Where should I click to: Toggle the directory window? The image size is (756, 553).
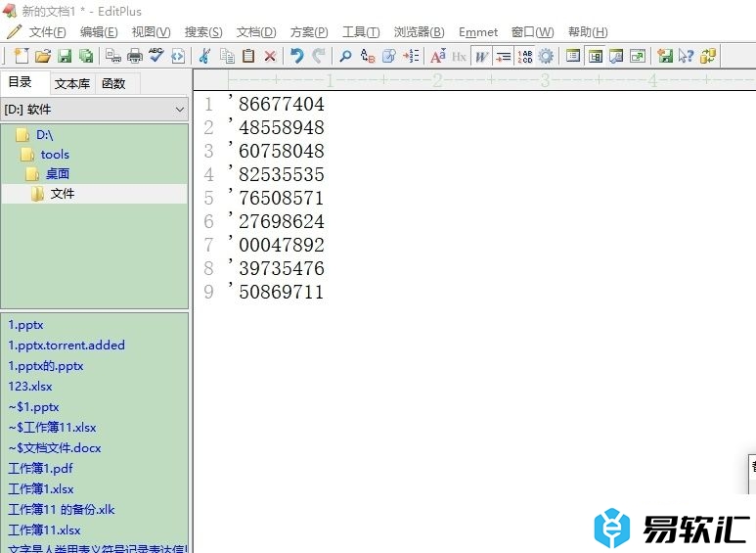click(x=573, y=57)
